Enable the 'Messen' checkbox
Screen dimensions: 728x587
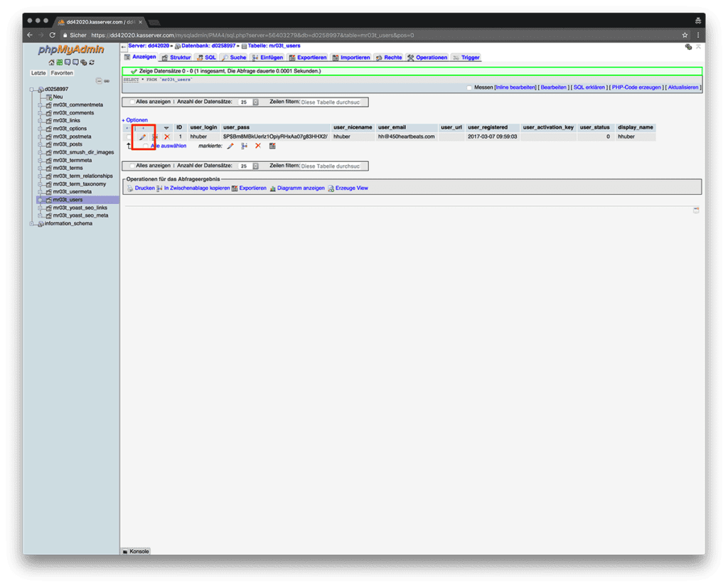pos(469,87)
